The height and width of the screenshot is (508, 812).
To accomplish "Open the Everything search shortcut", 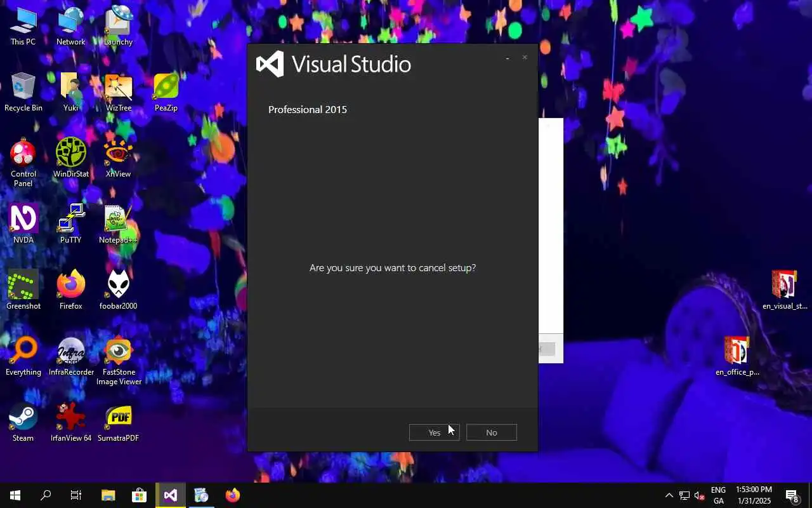I will [x=23, y=357].
